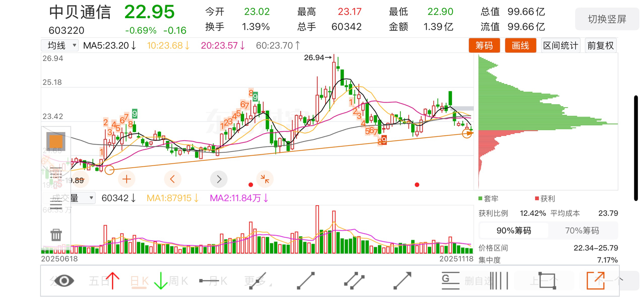
Task: Select the green down-arrow marker tool
Action: (x=161, y=281)
